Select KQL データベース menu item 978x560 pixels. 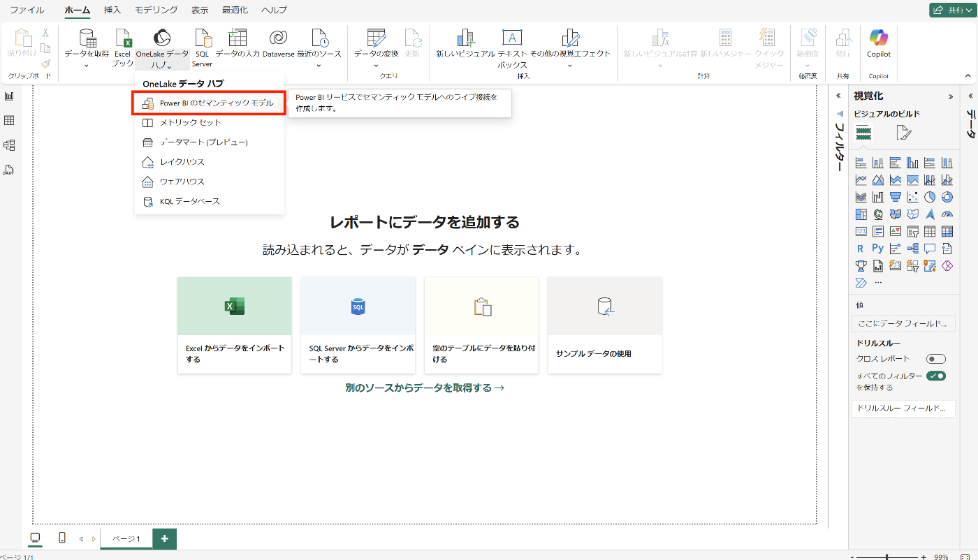[209, 201]
